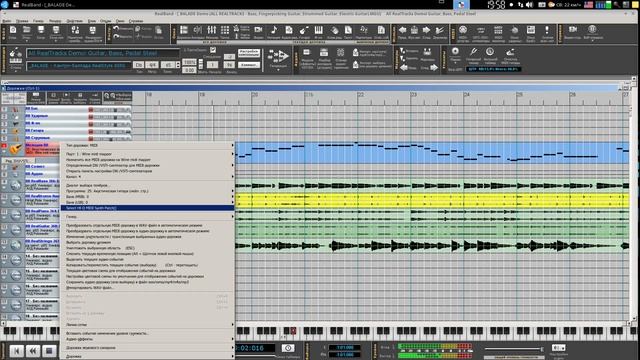This screenshot has height=360, width=640.
Task: Expand the 'Канал: 4' submenu
Action: (x=148, y=177)
